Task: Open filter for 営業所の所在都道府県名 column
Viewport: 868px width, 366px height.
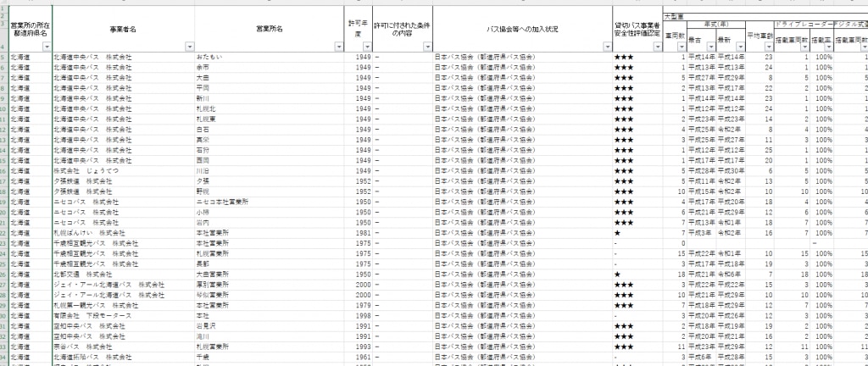Action: click(46, 47)
